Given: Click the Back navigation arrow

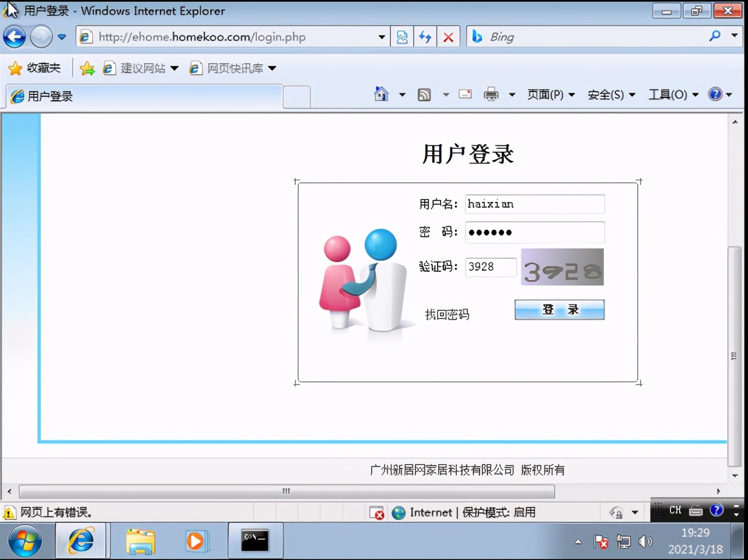Looking at the screenshot, I should tap(14, 36).
